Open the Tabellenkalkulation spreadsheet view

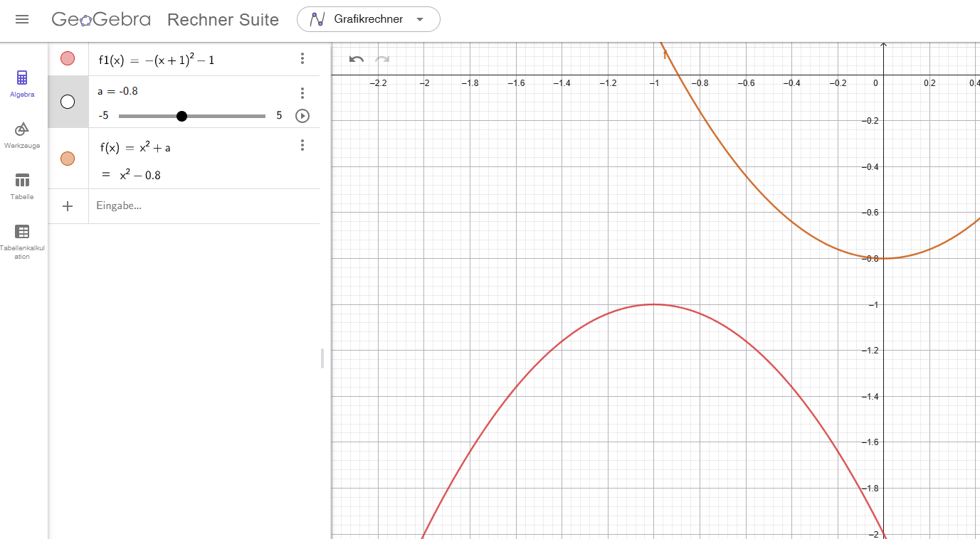coord(22,238)
